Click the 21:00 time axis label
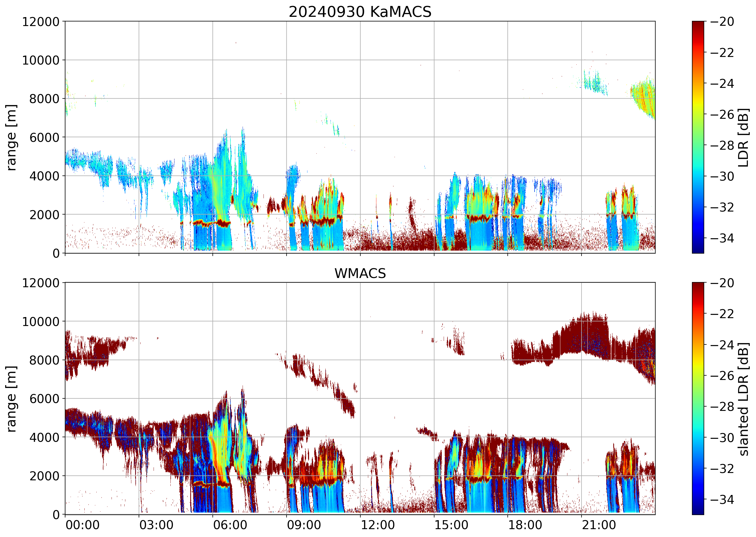 599,525
